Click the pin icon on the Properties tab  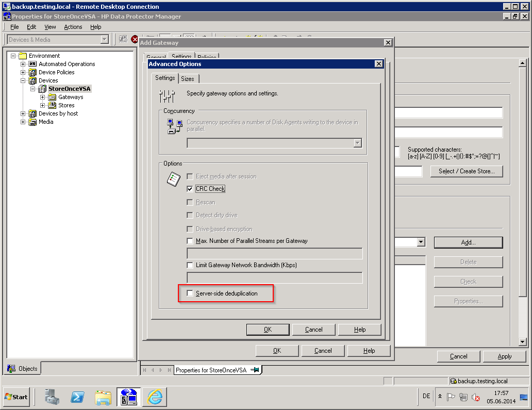pyautogui.click(x=255, y=370)
